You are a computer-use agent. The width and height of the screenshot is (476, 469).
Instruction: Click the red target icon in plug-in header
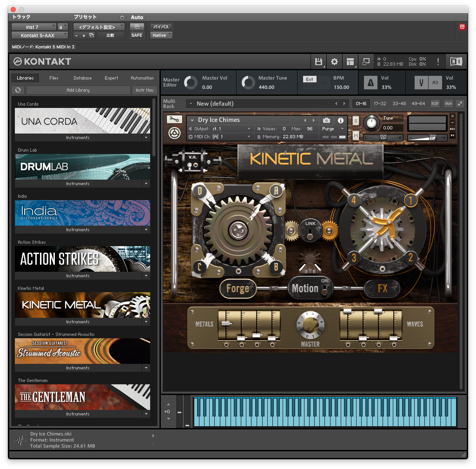462,27
